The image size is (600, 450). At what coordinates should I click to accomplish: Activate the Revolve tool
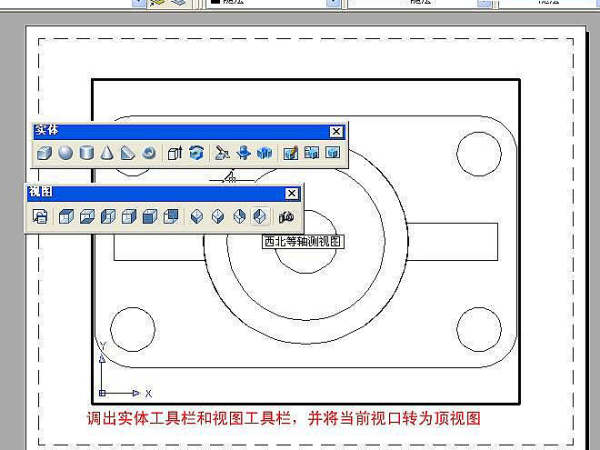[x=196, y=153]
